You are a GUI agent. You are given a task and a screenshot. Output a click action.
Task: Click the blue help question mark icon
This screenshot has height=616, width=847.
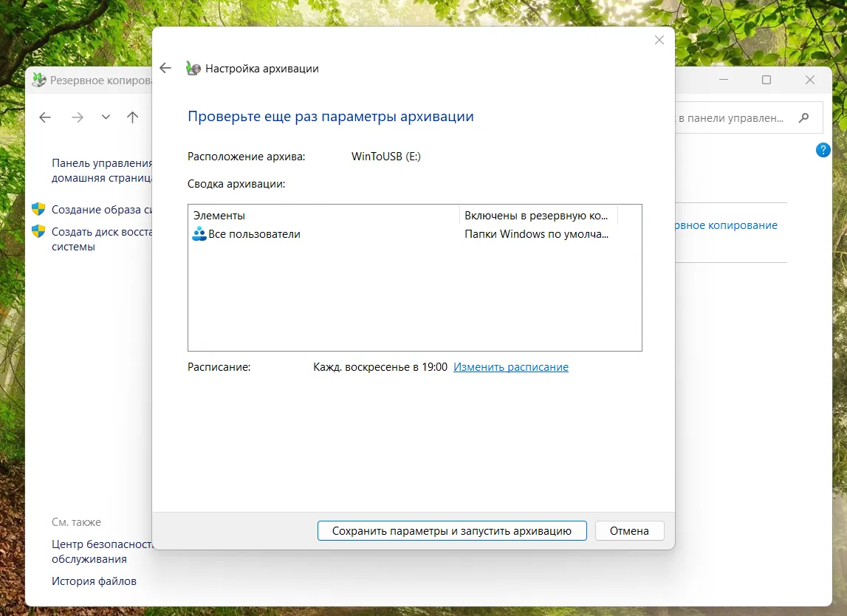coord(823,150)
